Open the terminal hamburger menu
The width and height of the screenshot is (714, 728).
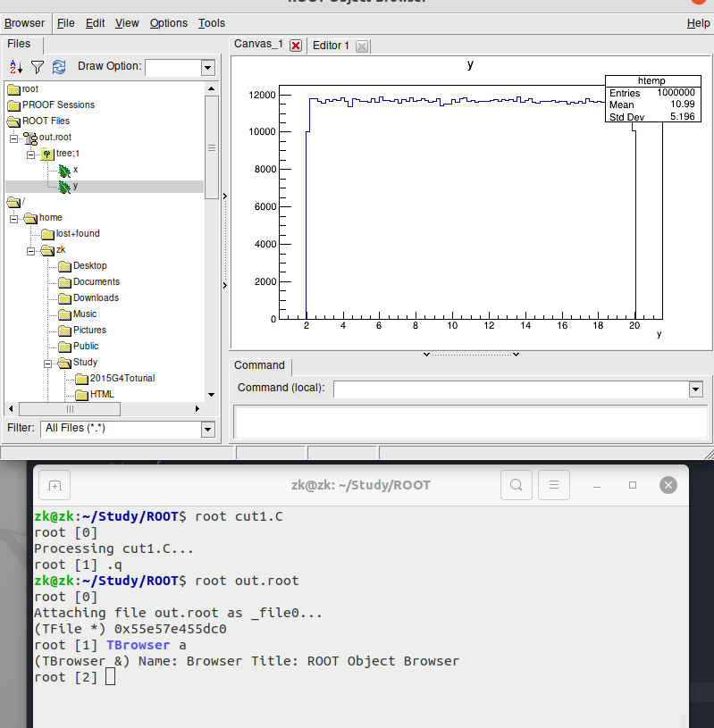[554, 485]
